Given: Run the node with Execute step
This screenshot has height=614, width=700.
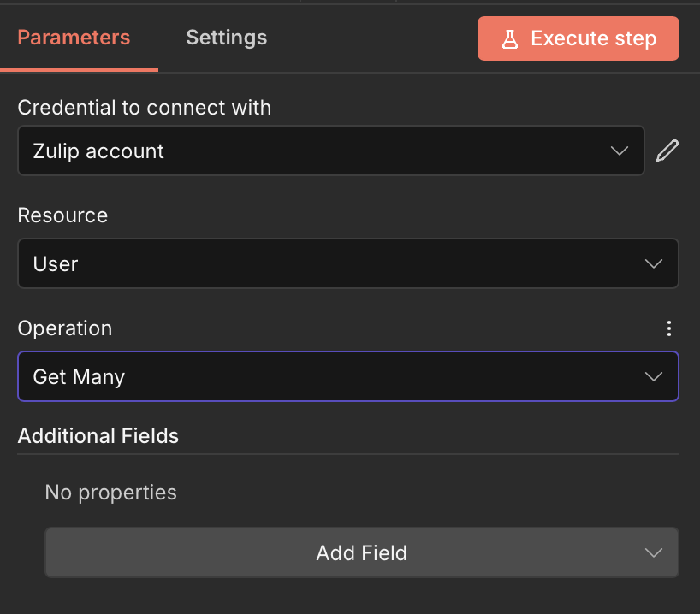Looking at the screenshot, I should tap(578, 38).
